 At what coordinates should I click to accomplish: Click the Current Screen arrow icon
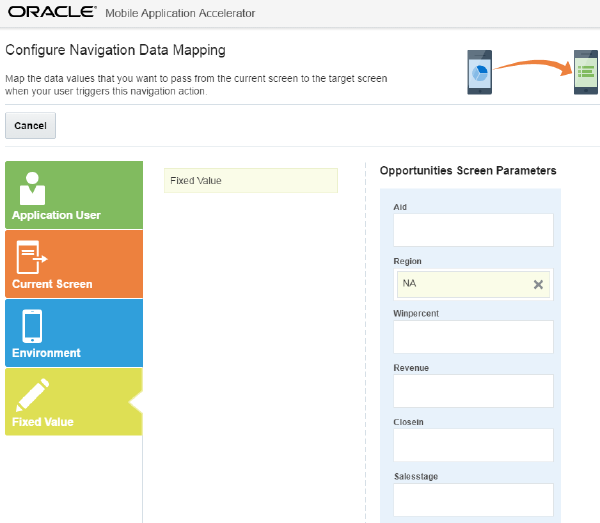coord(32,257)
